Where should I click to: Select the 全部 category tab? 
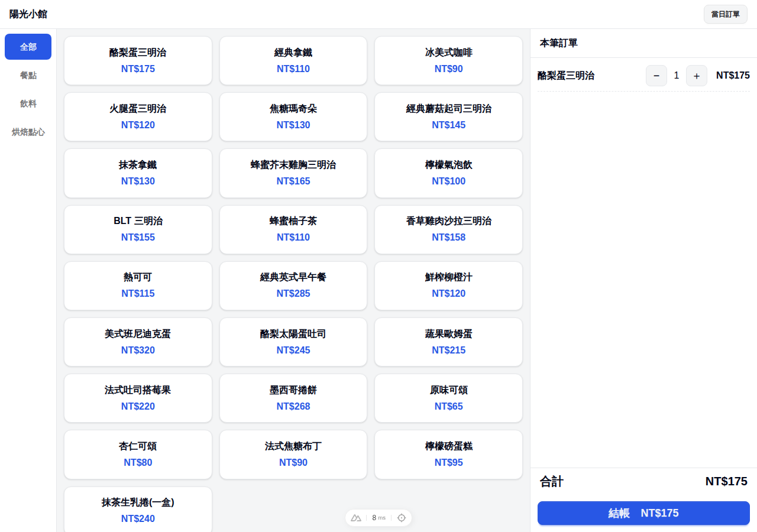pos(28,47)
